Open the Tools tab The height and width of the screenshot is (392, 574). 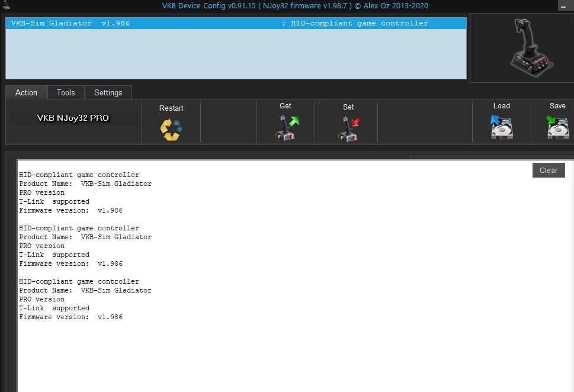point(66,92)
